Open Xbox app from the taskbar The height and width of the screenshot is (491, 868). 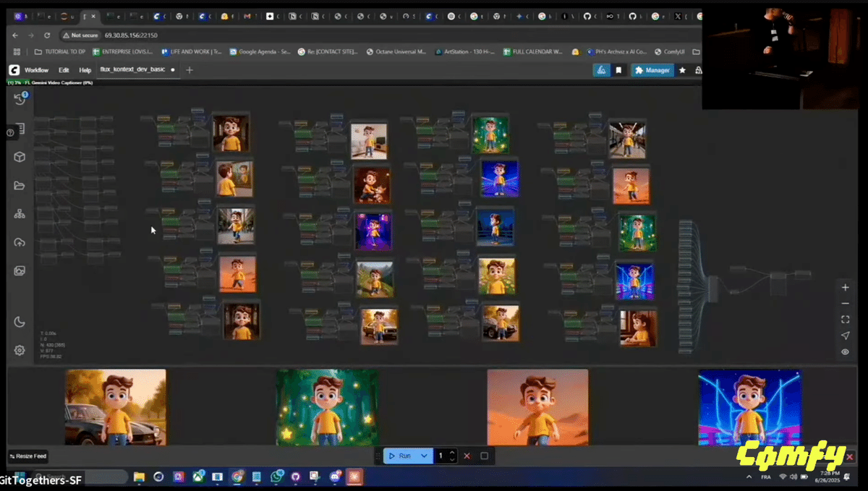coord(197,477)
